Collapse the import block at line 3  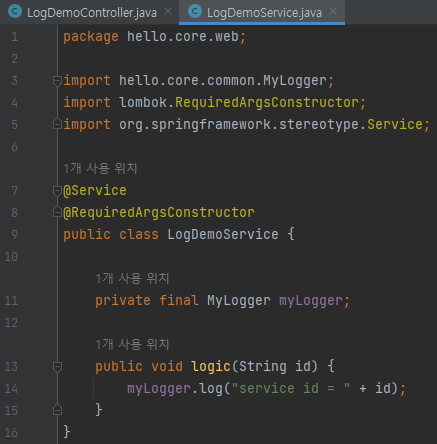coord(57,81)
